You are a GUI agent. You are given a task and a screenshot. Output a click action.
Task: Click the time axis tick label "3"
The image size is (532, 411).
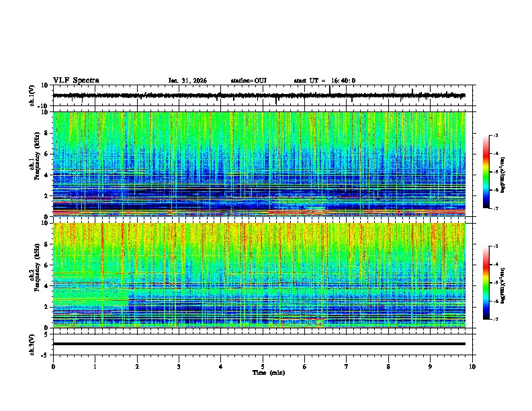click(x=179, y=367)
